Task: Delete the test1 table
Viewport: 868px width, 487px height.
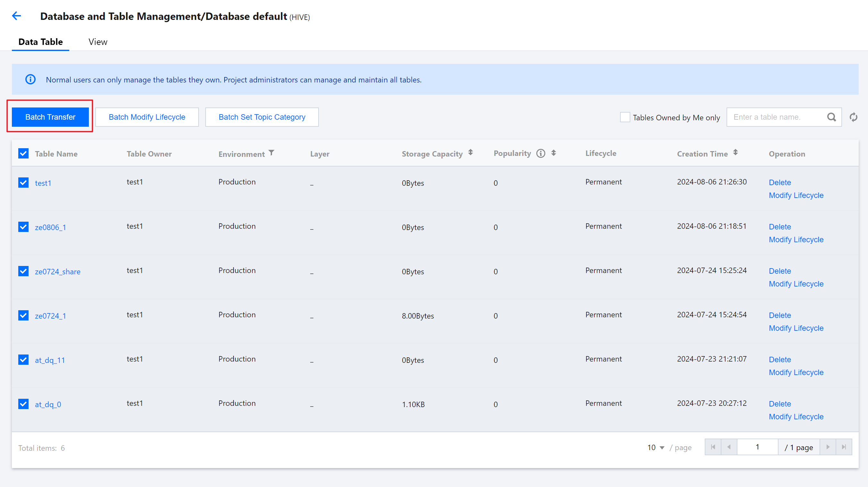Action: tap(780, 182)
